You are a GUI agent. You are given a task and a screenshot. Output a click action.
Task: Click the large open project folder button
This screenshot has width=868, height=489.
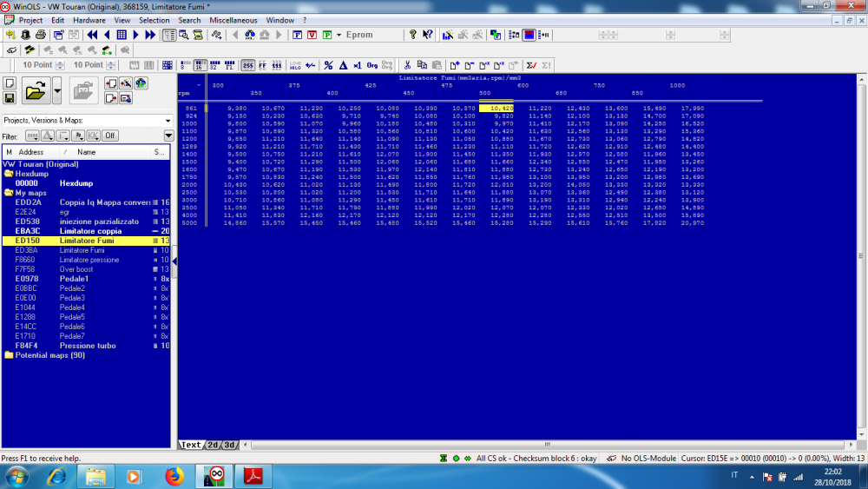pyautogui.click(x=36, y=91)
